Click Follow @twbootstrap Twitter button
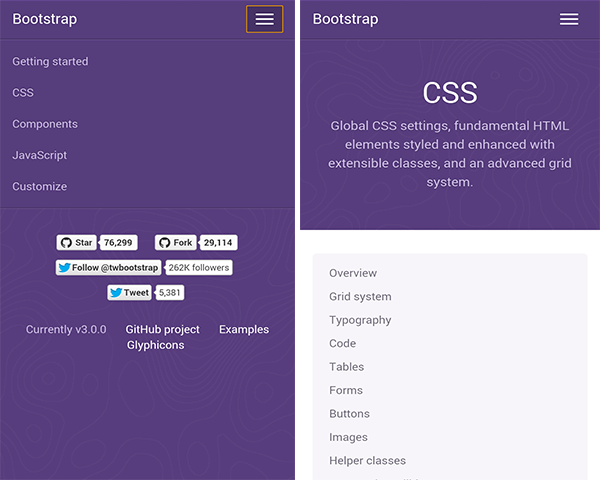The image size is (600, 480). [x=108, y=267]
